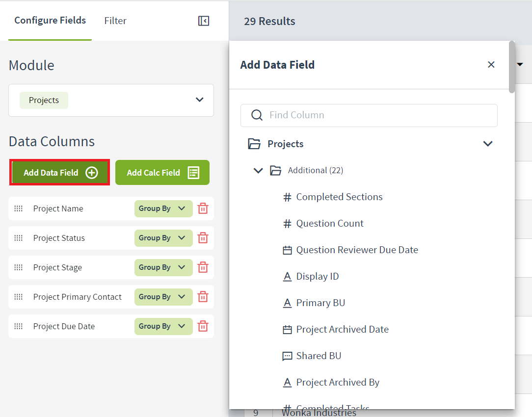Click trash icon beside Project Stage
The image size is (532, 417).
coord(203,267)
